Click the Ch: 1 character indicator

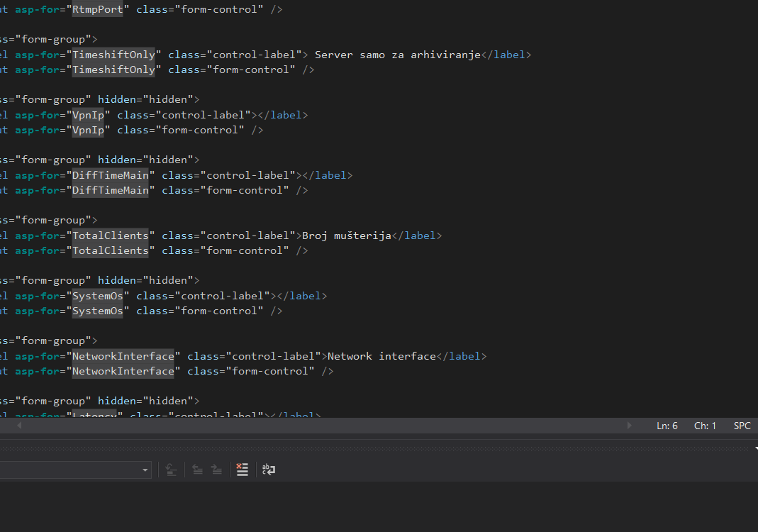tap(705, 426)
